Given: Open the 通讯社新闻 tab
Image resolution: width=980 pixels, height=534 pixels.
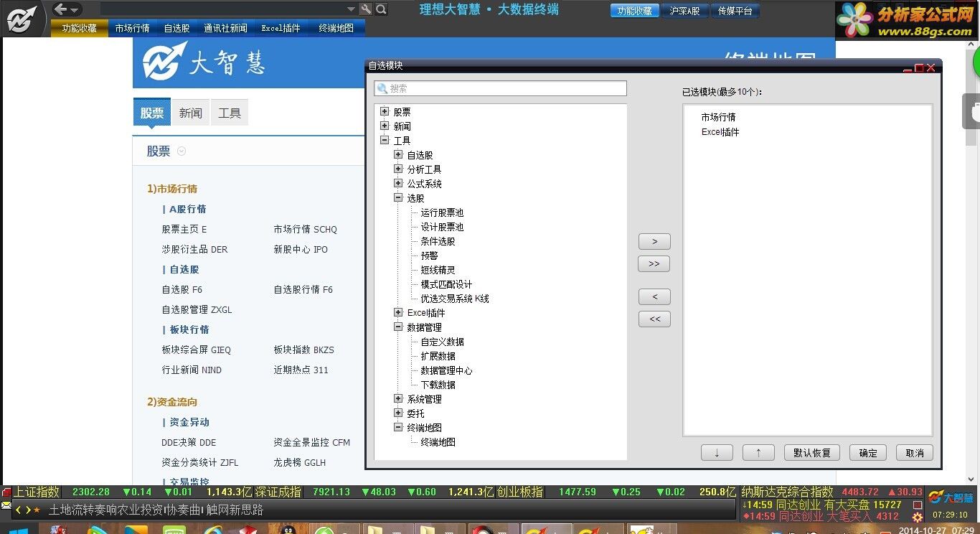Looking at the screenshot, I should click(x=225, y=28).
